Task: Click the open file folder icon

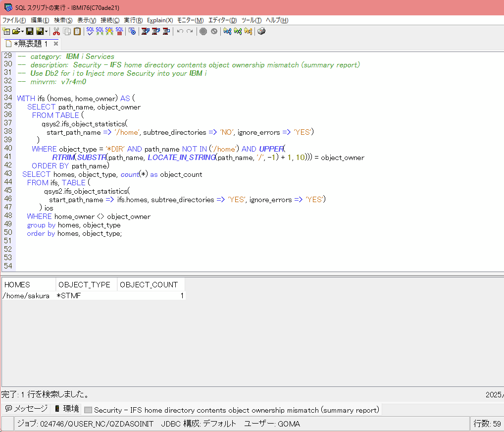Action: click(16, 31)
